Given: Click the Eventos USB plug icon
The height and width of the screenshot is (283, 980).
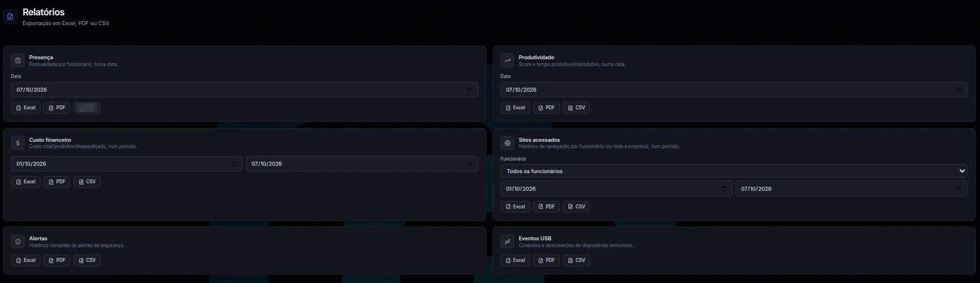Looking at the screenshot, I should [x=507, y=241].
